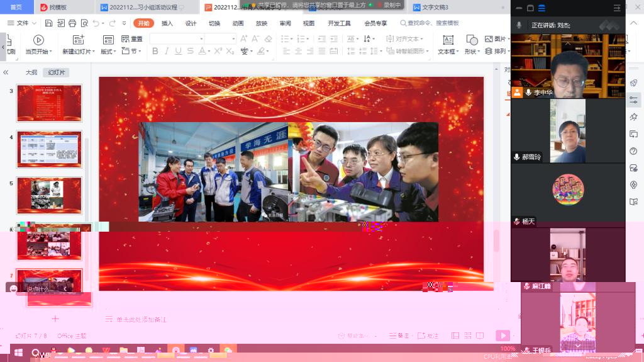The width and height of the screenshot is (644, 362).
Task: Click the Comments (批注) button in status bar
Action: coord(428,336)
